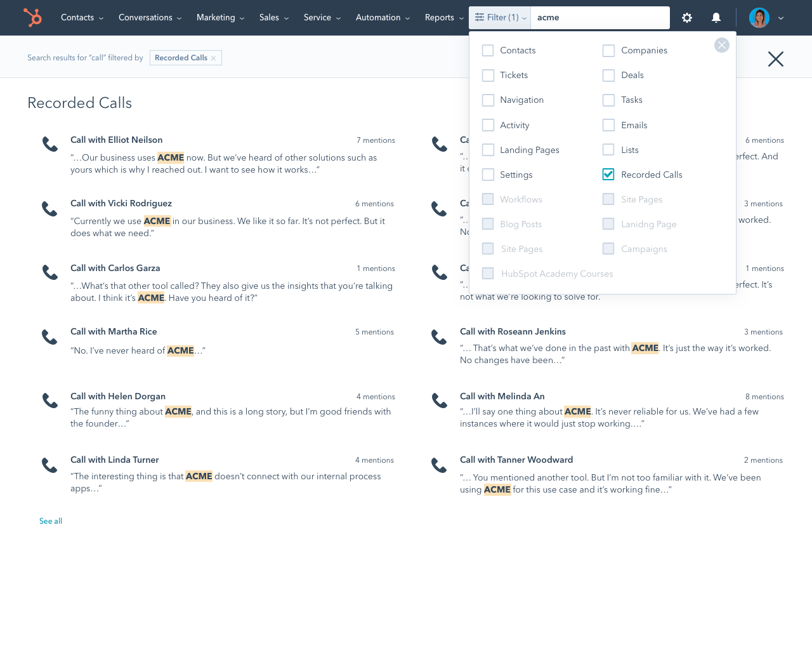The width and height of the screenshot is (812, 650).
Task: Open Call with Helen Dorgan
Action: click(x=118, y=396)
